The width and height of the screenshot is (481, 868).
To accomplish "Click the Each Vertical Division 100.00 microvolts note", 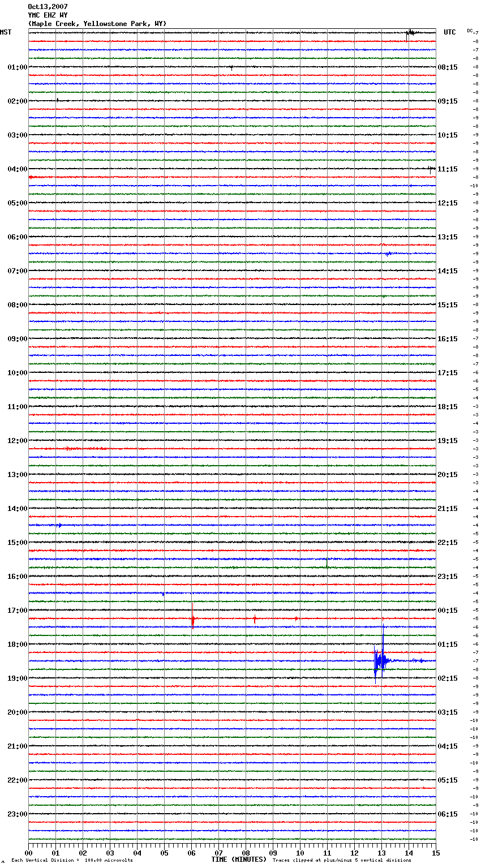I will click(72, 860).
